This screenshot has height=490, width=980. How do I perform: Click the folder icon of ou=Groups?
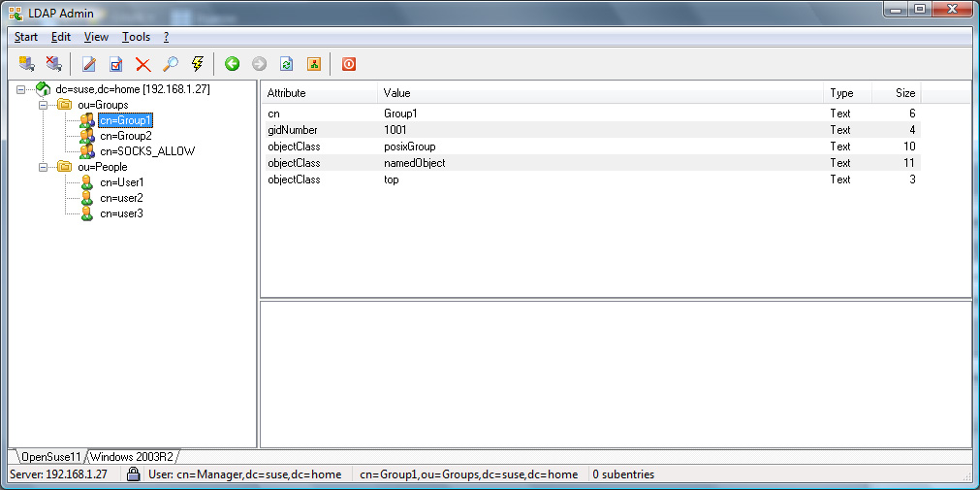tap(64, 105)
